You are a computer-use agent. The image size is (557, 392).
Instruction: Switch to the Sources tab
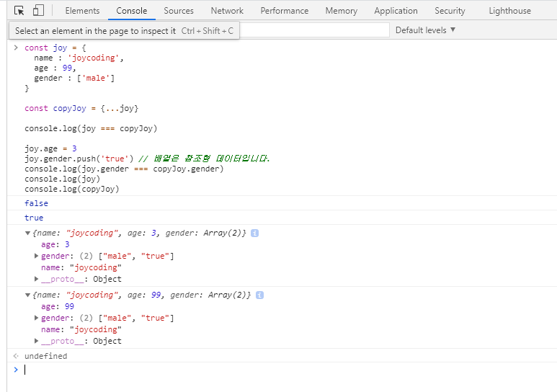pyautogui.click(x=179, y=11)
